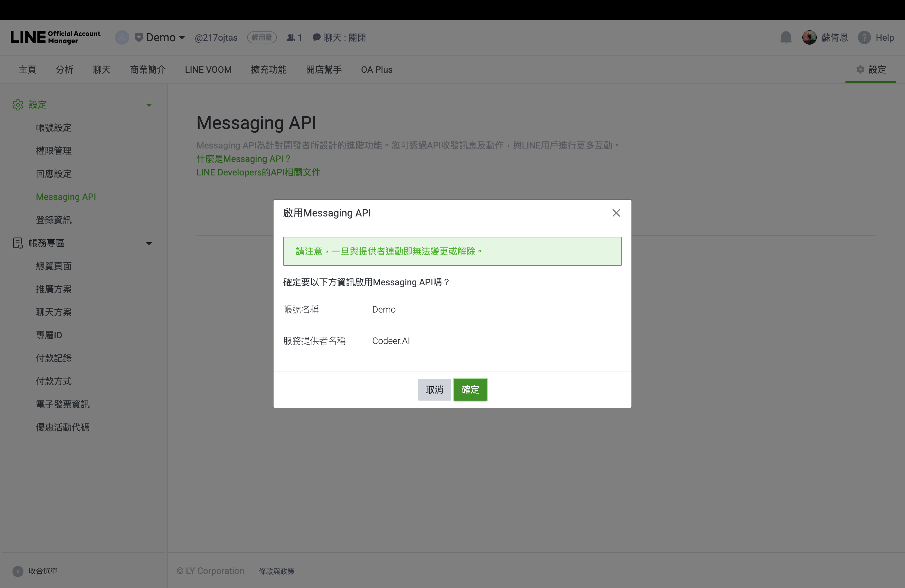Click the LINE Official Account Manager logo
This screenshot has width=905, height=588.
[56, 37]
